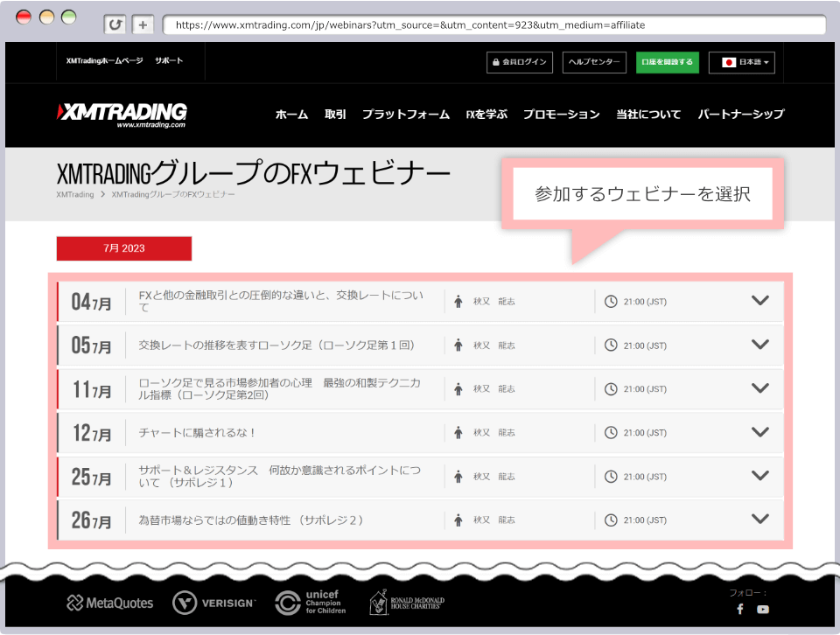
Task: Select the プロモーション menu item
Action: pyautogui.click(x=561, y=115)
